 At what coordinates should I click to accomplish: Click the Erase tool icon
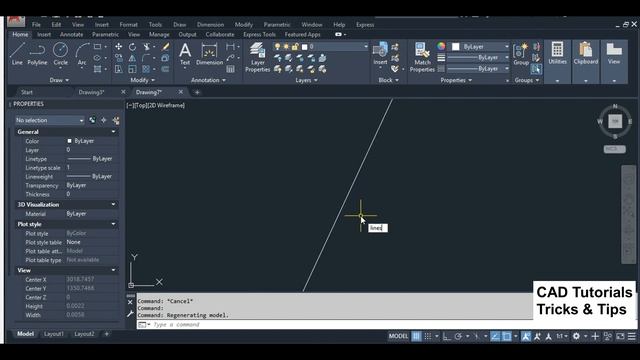click(165, 47)
